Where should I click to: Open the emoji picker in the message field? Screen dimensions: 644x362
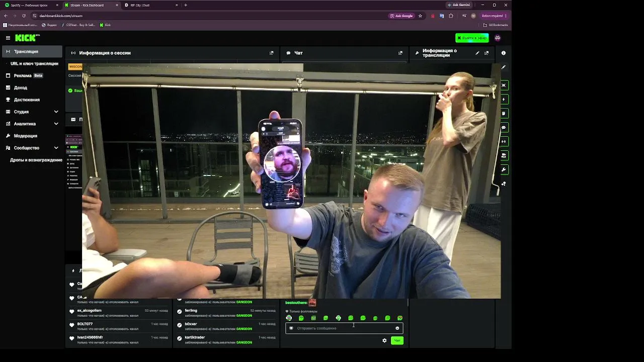[x=397, y=328]
